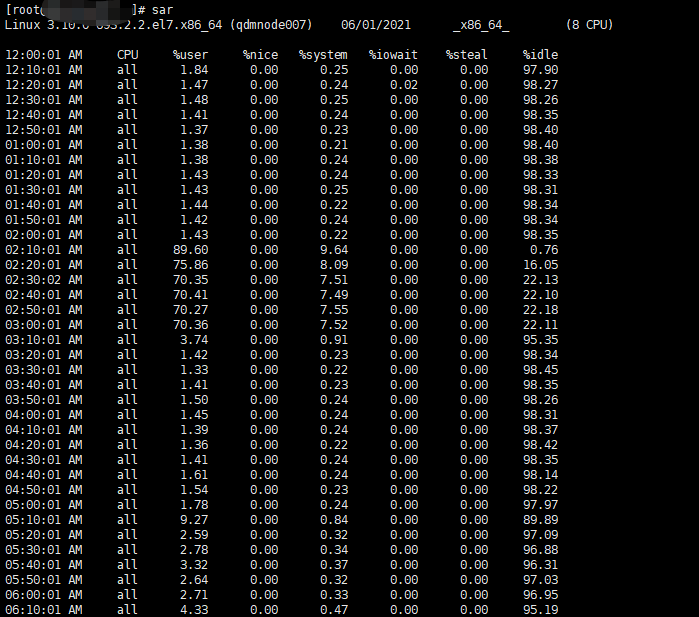This screenshot has height=617, width=699.
Task: Click the CPU column header
Action: (127, 55)
